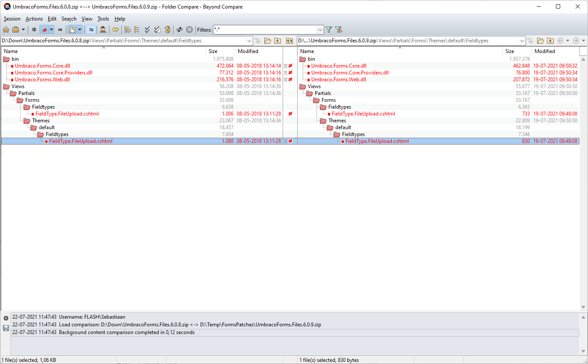Screen dimensions: 588x364
Task: Click right pane Browse for Folder icon
Action: pyautogui.click(x=541, y=41)
